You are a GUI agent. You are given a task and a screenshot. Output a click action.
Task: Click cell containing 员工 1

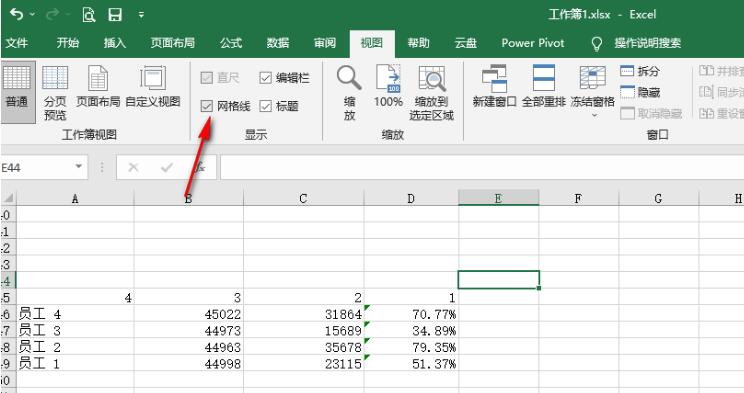[x=75, y=364]
